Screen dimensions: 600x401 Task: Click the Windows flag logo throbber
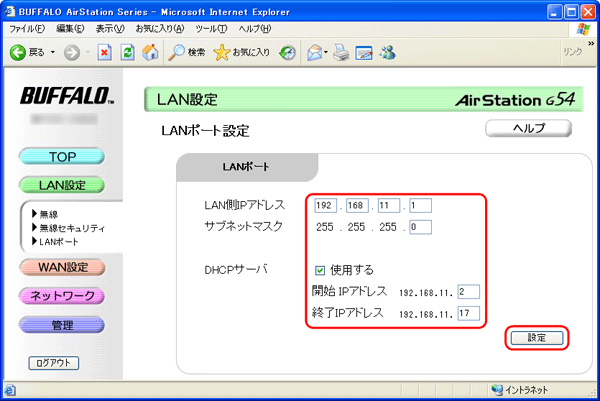click(x=583, y=29)
